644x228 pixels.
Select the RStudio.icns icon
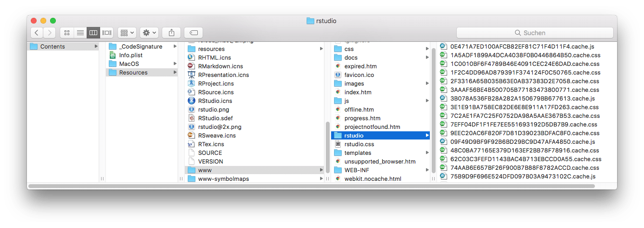[x=191, y=101]
